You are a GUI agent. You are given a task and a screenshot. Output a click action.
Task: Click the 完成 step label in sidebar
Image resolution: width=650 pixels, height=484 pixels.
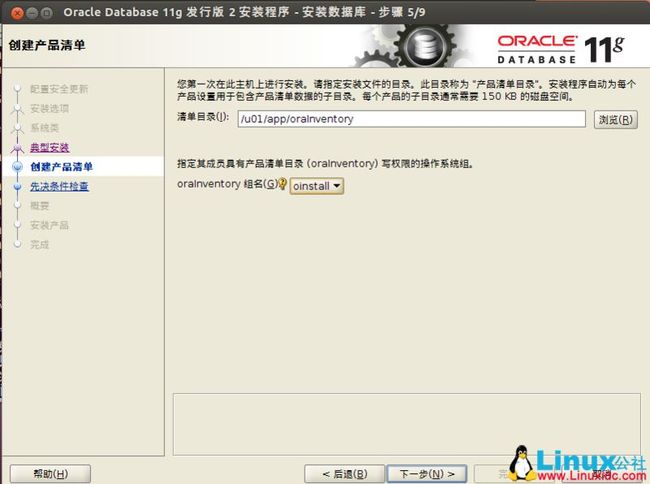coord(39,244)
